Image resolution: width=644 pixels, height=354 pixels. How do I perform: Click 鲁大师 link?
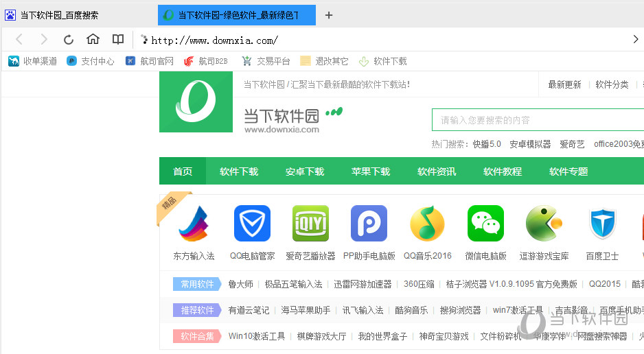click(x=241, y=284)
